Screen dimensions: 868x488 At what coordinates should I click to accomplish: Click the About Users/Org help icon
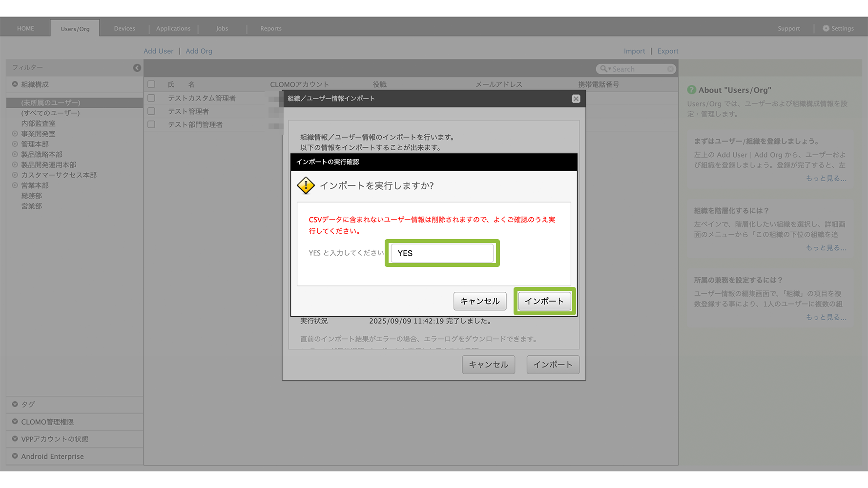pos(691,90)
